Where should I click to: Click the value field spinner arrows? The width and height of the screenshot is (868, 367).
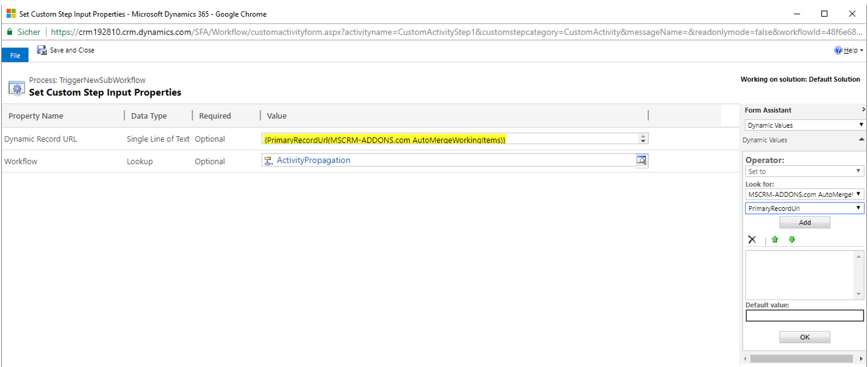[x=643, y=139]
